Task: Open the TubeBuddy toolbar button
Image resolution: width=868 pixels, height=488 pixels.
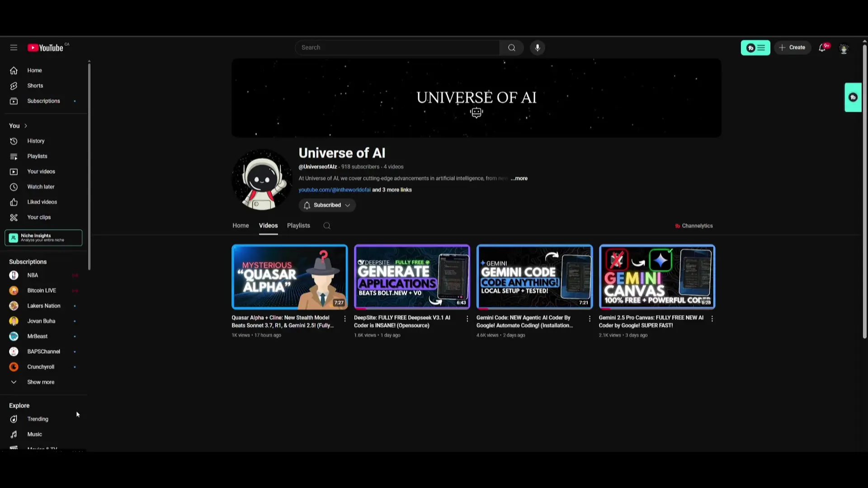Action: pyautogui.click(x=755, y=47)
